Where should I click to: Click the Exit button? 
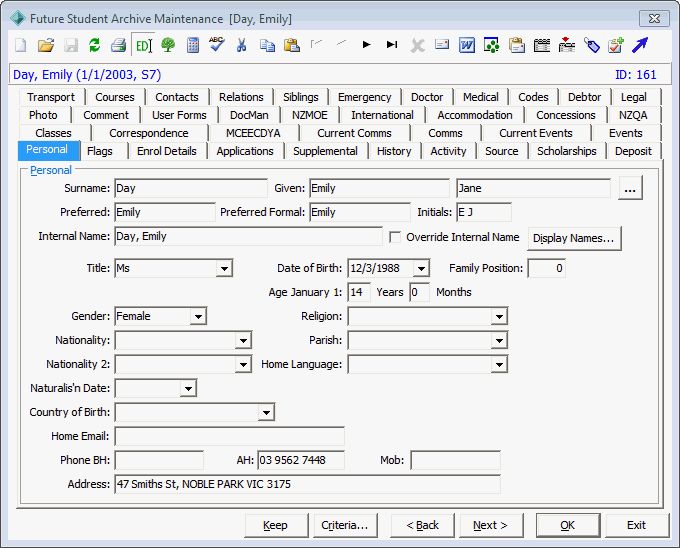pos(637,525)
